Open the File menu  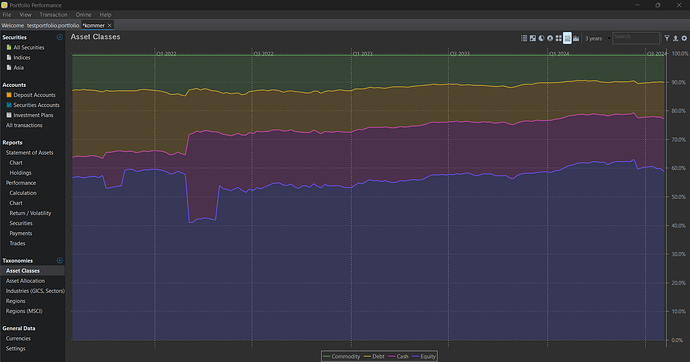click(7, 15)
